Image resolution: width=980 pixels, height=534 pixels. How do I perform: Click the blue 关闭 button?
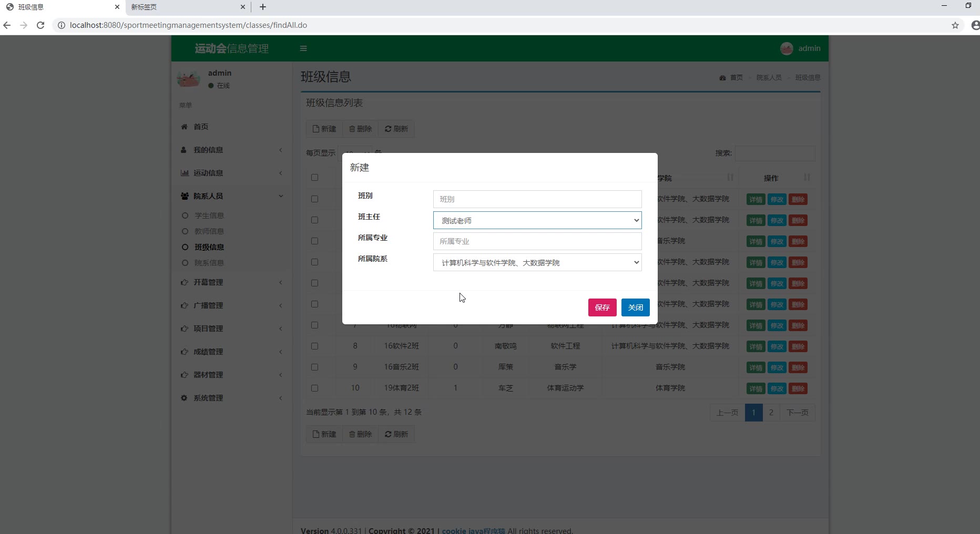point(635,307)
